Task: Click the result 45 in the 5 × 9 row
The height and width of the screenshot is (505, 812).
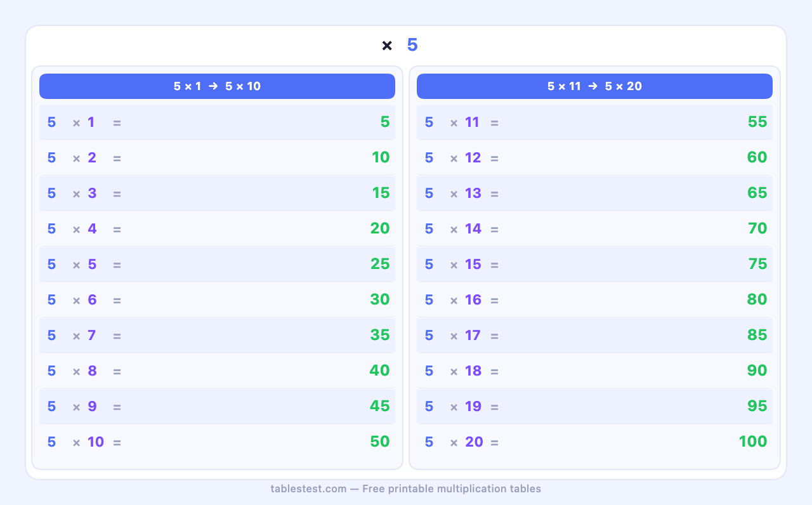Action: tap(380, 406)
